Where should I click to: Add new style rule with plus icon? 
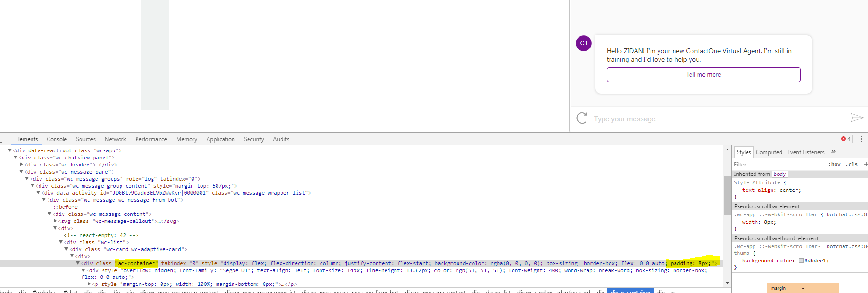pyautogui.click(x=866, y=164)
